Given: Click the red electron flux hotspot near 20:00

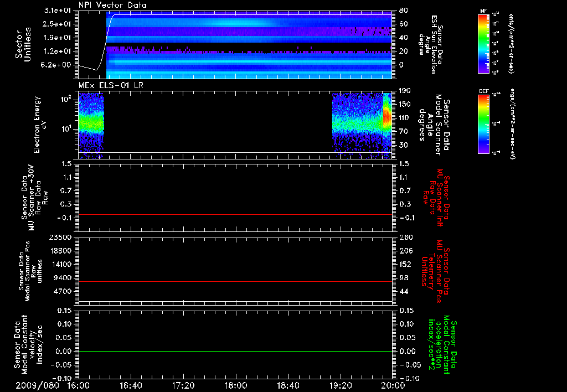Looking at the screenshot, I should point(387,116).
